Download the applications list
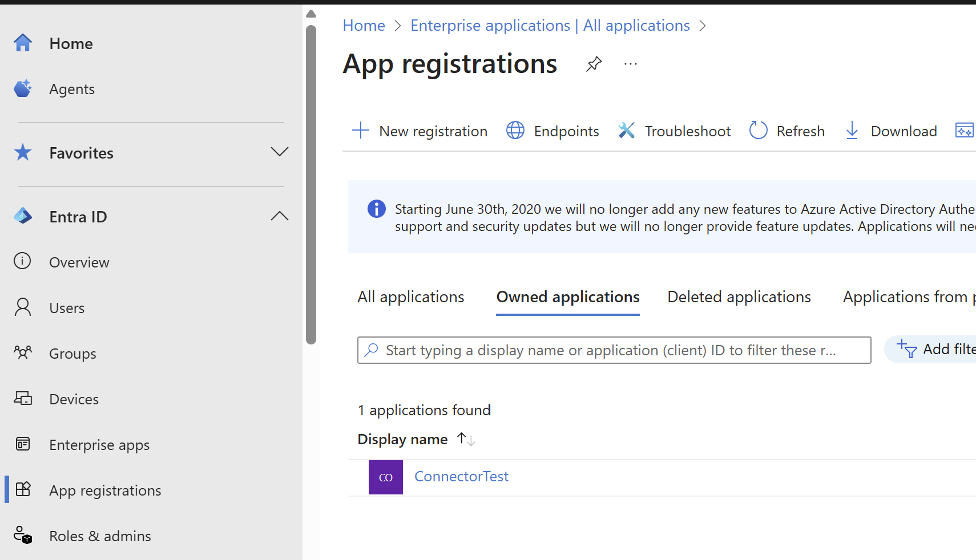The image size is (976, 560). pyautogui.click(x=890, y=131)
